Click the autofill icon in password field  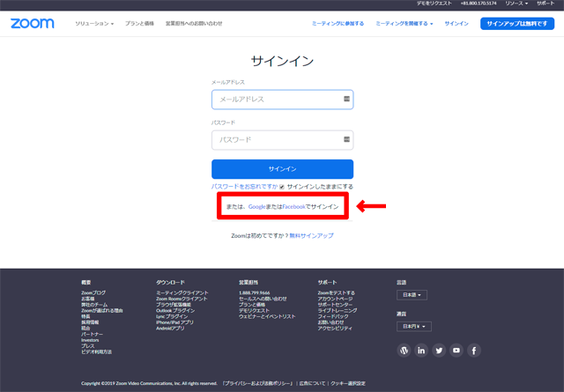click(x=346, y=139)
